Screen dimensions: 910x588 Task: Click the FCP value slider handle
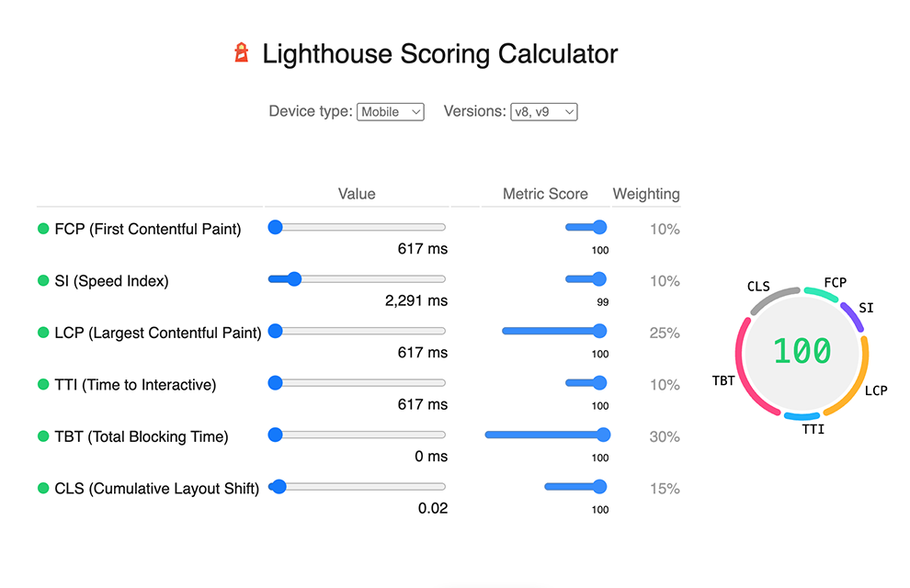(x=275, y=227)
